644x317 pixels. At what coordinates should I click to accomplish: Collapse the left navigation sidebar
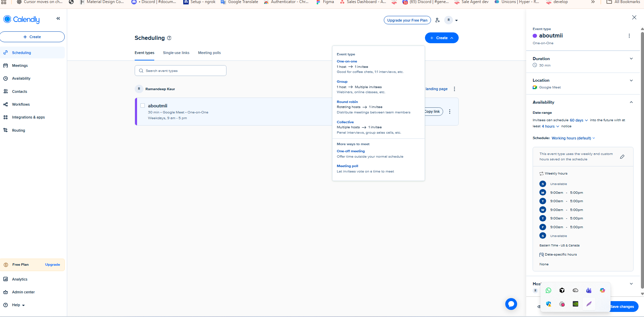(58, 18)
